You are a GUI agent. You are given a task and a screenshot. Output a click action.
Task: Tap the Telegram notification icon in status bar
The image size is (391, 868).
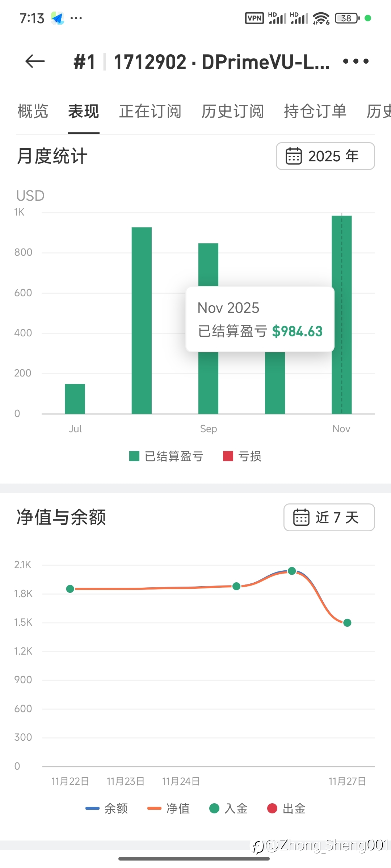pyautogui.click(x=58, y=18)
